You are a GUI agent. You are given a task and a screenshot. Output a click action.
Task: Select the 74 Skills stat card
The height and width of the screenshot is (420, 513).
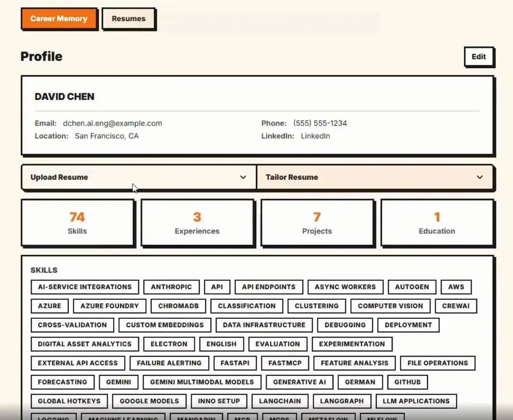pos(78,223)
